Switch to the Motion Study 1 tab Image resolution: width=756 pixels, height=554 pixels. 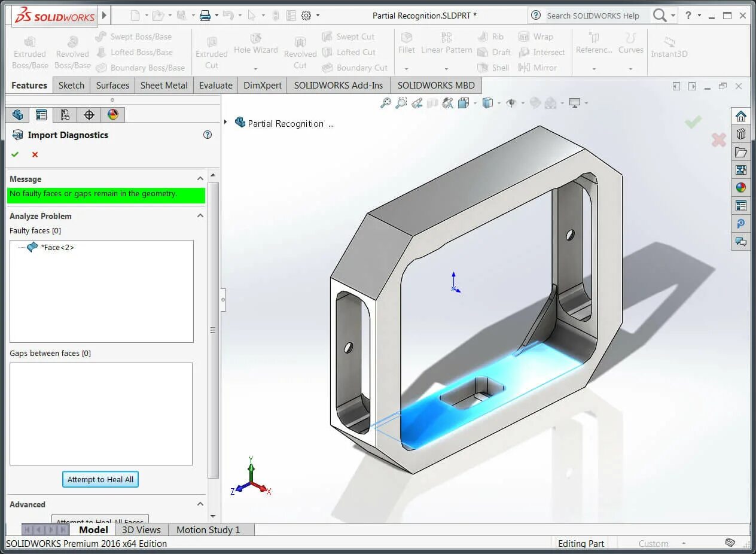click(x=208, y=529)
